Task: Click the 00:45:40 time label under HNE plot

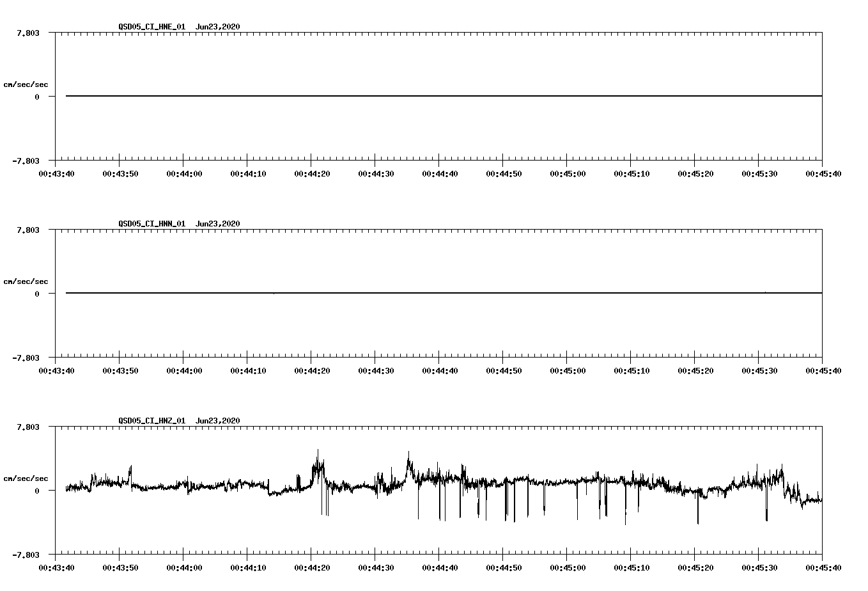Action: point(823,173)
